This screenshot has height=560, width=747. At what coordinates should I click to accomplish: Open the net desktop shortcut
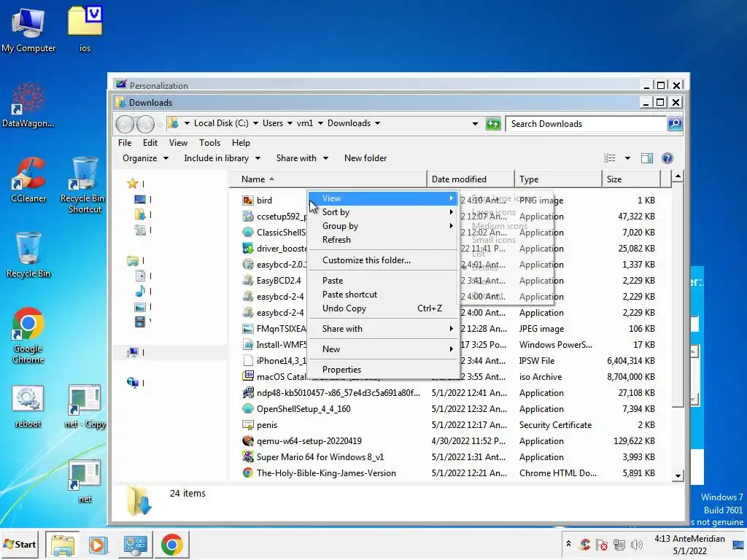click(x=85, y=481)
